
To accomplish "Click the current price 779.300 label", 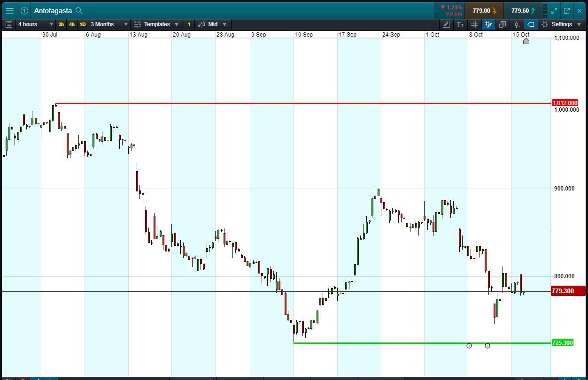I will point(568,291).
